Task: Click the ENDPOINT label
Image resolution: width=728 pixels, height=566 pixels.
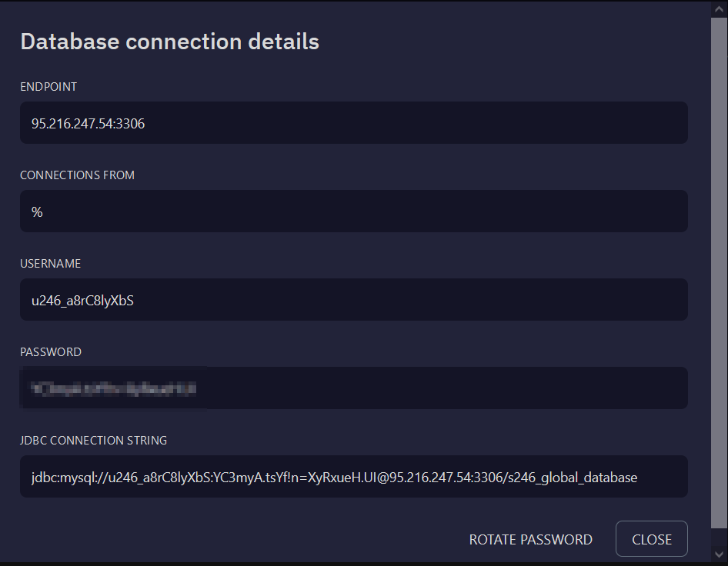Action: [x=48, y=87]
